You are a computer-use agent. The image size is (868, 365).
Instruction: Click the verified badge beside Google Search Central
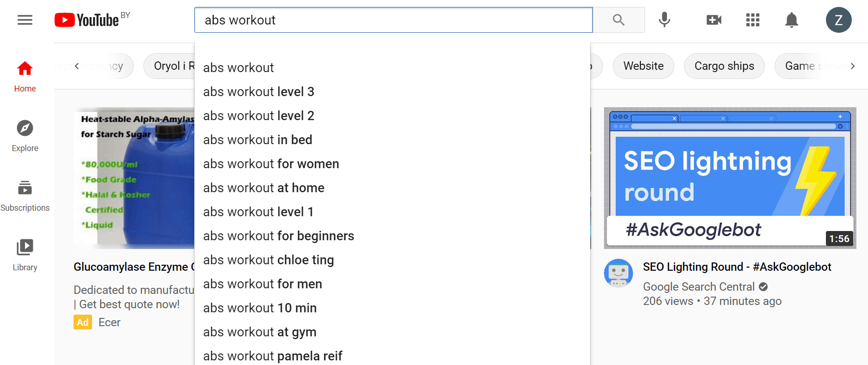[763, 287]
